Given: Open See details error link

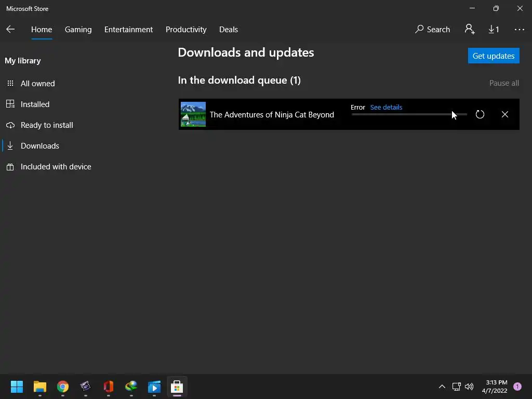Looking at the screenshot, I should (386, 107).
